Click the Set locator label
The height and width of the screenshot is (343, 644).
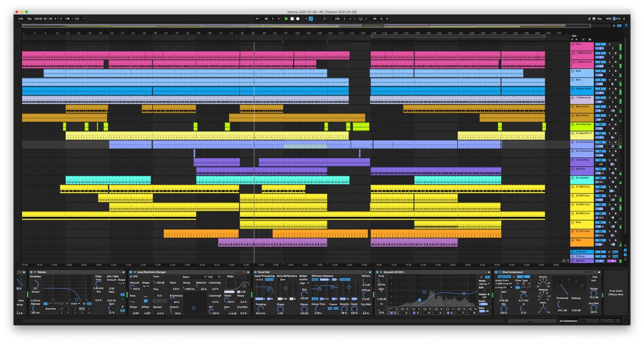[575, 36]
